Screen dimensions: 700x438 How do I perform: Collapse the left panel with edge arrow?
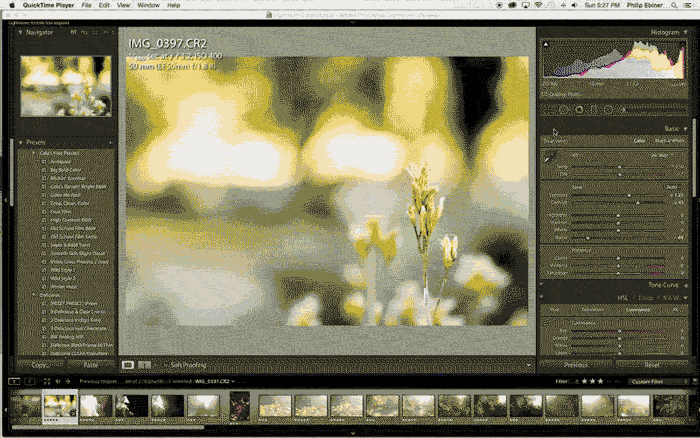5,200
